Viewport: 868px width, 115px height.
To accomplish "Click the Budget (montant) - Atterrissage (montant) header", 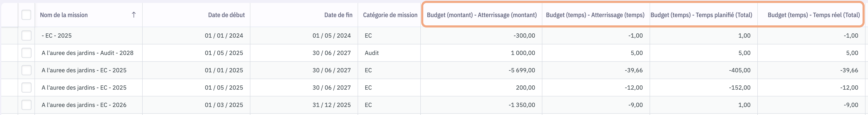I will pos(482,15).
